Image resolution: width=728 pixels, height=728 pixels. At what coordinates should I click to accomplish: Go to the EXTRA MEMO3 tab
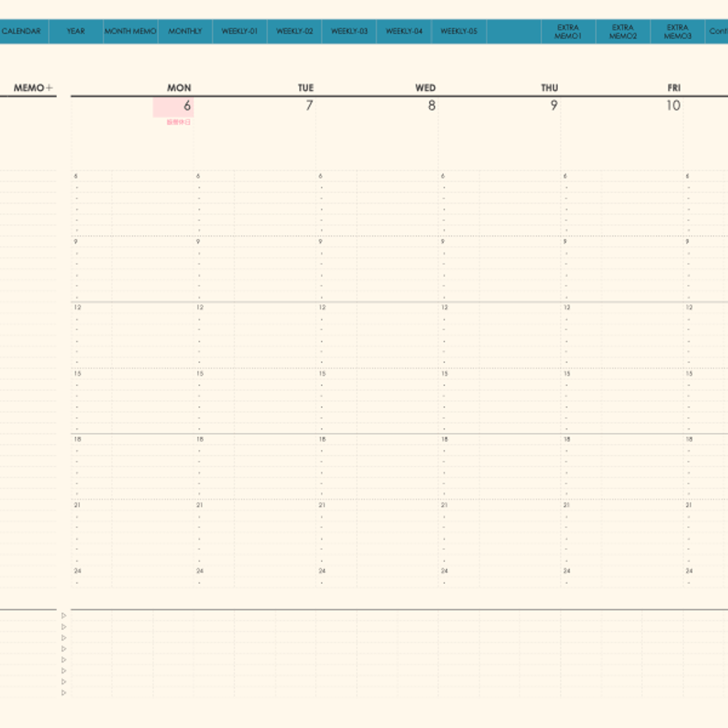tap(678, 32)
